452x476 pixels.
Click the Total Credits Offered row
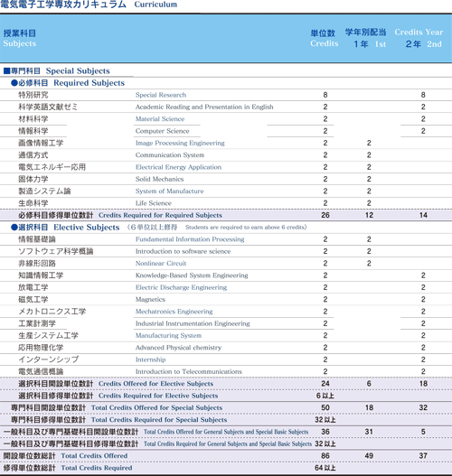[226, 456]
